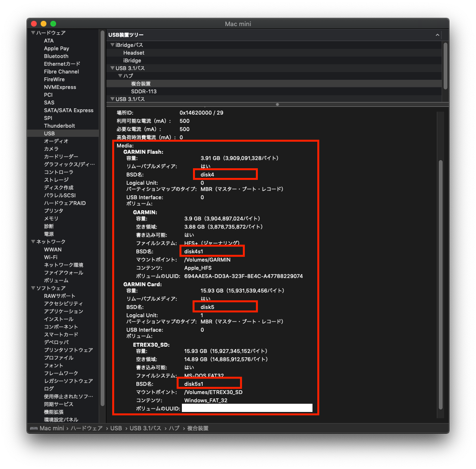The height and width of the screenshot is (469, 476).
Task: Open ストレージ information
Action: pyautogui.click(x=56, y=180)
